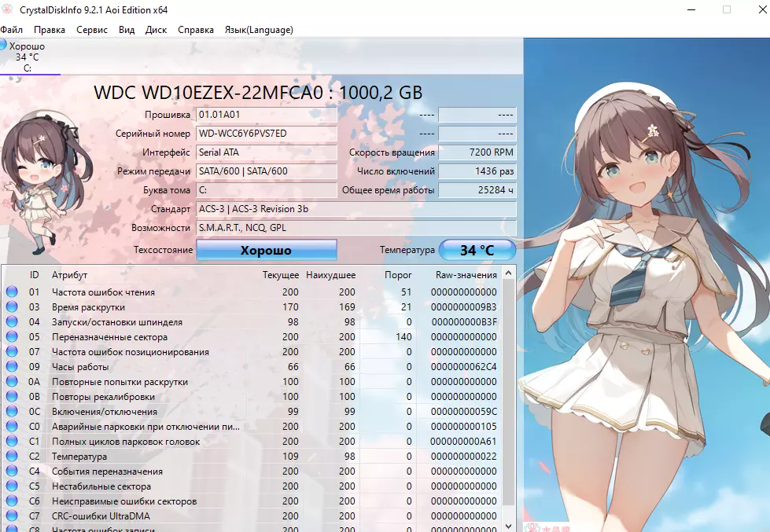Click the Хорошо health status button

[267, 249]
